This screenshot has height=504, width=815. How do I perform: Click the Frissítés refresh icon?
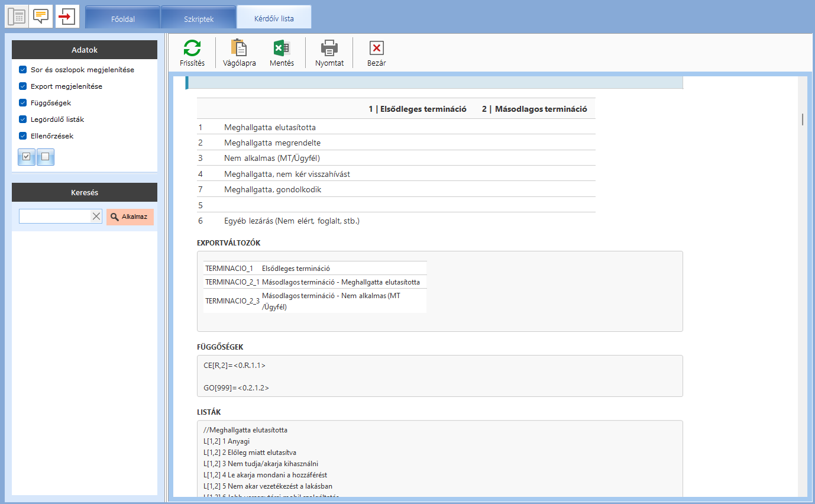pyautogui.click(x=192, y=49)
